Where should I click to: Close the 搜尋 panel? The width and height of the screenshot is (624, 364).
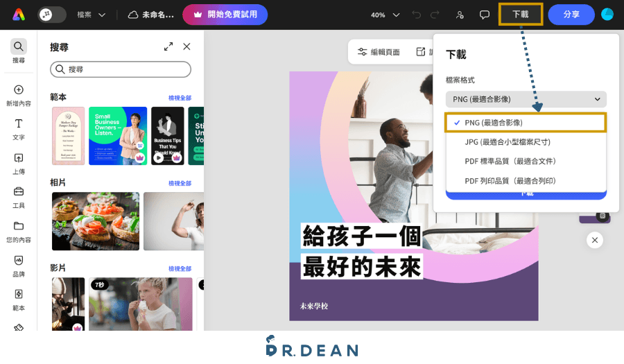pyautogui.click(x=187, y=46)
